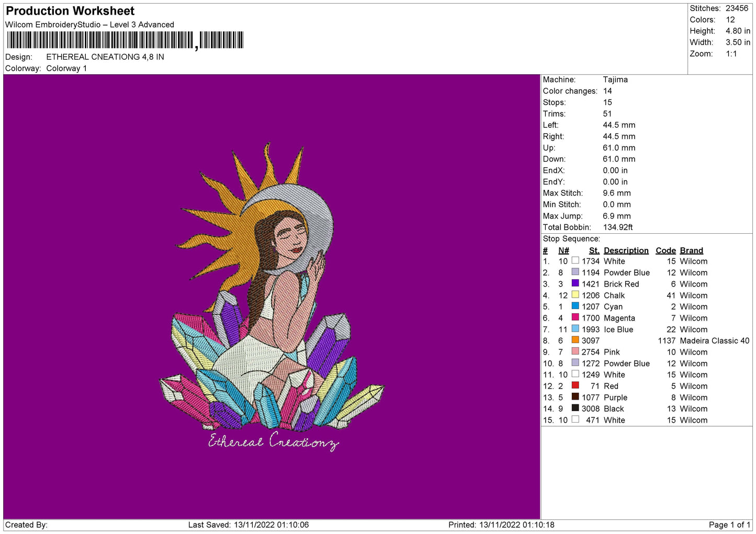
Task: Click the 'Ethereal Creationz' embroidered lettering
Action: (274, 441)
